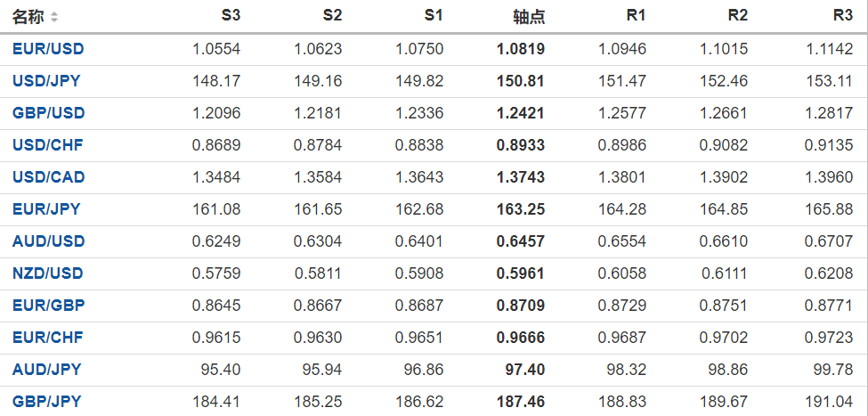Select the EUR/CHF currency pair

point(48,338)
